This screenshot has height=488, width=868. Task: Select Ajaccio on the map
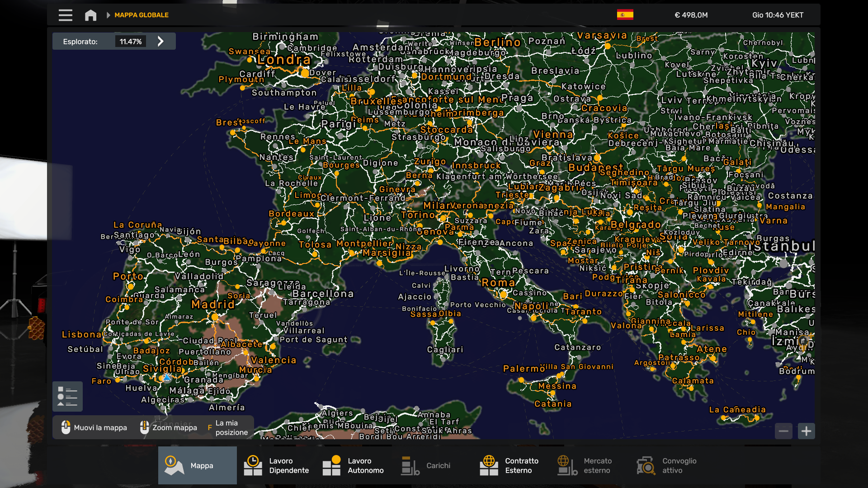point(415,296)
